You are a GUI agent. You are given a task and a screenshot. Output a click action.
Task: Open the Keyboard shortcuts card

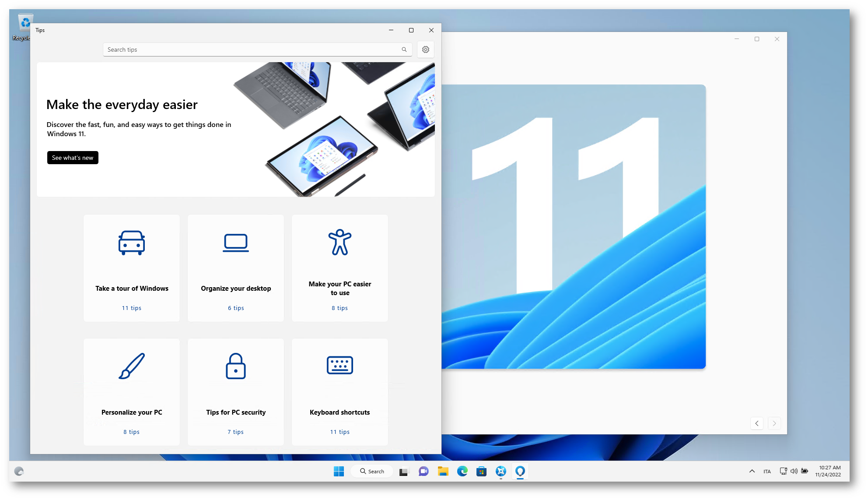click(340, 392)
